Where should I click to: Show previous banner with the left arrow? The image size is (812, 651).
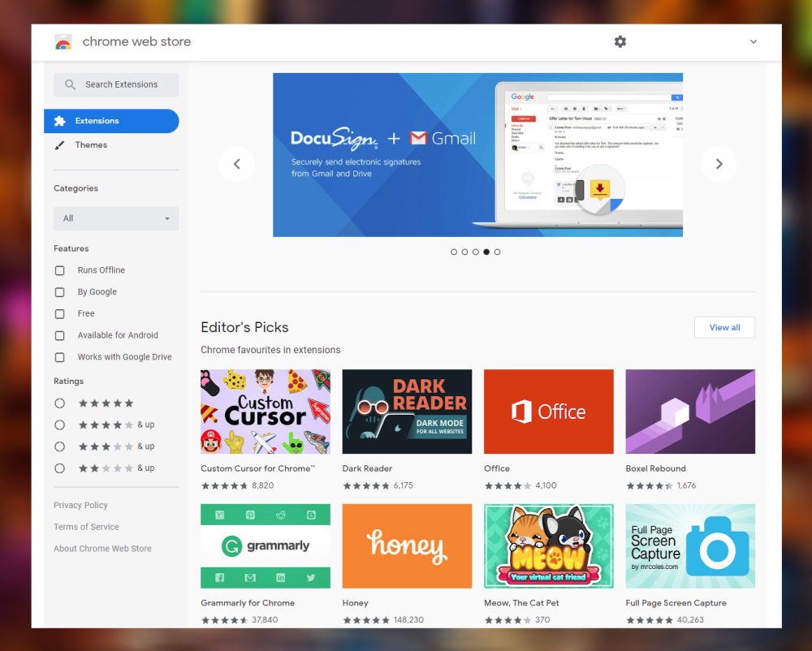[236, 163]
